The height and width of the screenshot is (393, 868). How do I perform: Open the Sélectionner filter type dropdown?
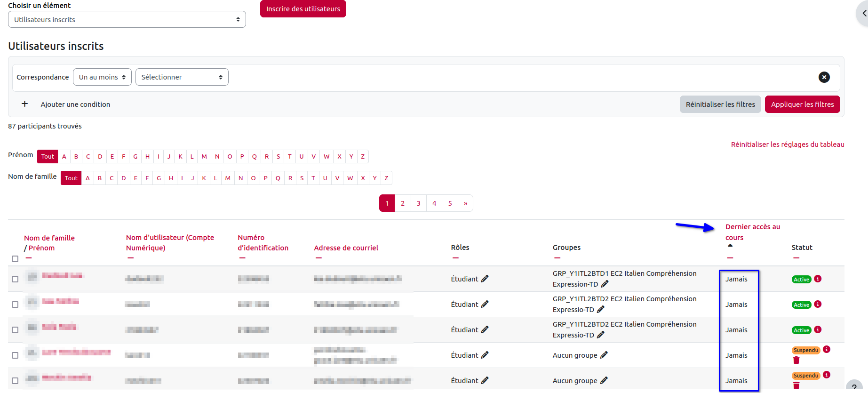tap(182, 77)
